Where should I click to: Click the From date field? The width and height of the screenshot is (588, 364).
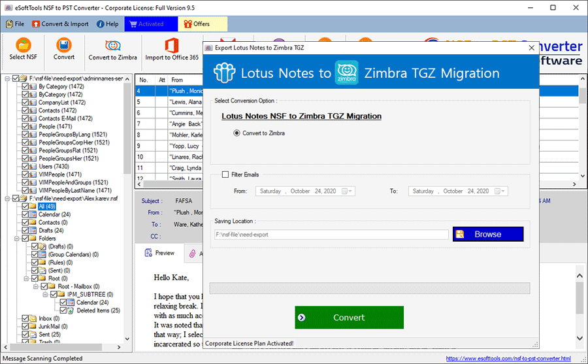[305, 191]
